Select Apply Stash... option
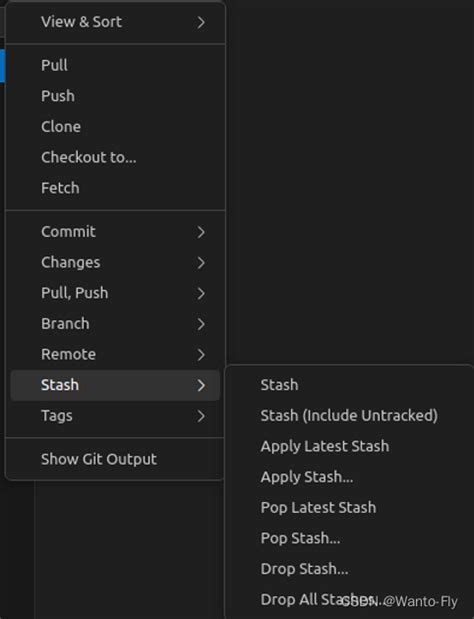This screenshot has height=619, width=474. click(x=349, y=477)
